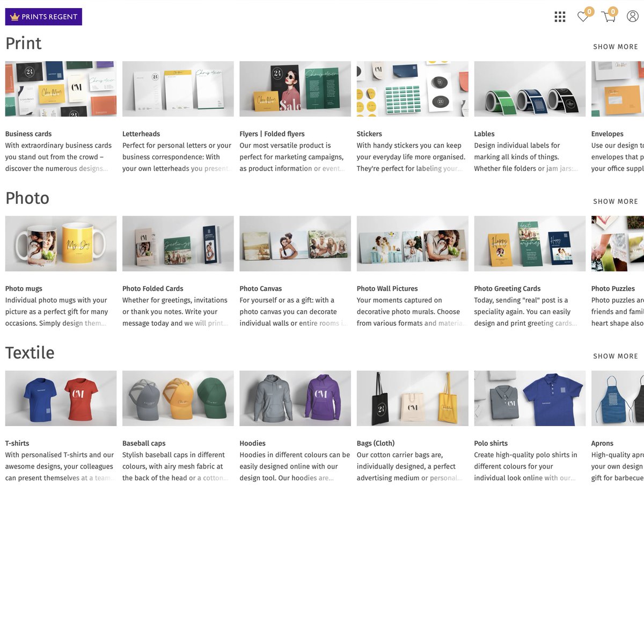This screenshot has height=644, width=644.
Task: Click SHOW MORE in the Textile section
Action: click(616, 356)
